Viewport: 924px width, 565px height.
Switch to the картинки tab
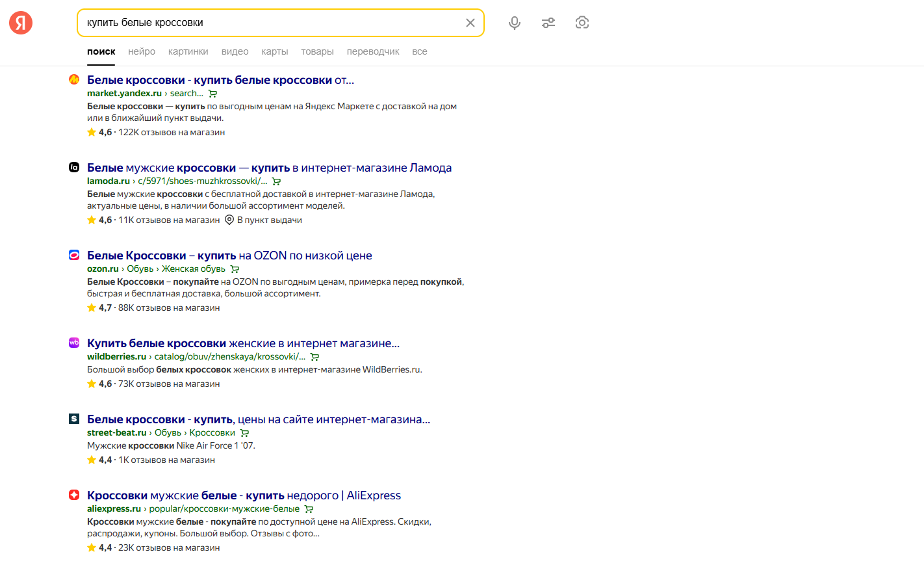click(x=188, y=51)
